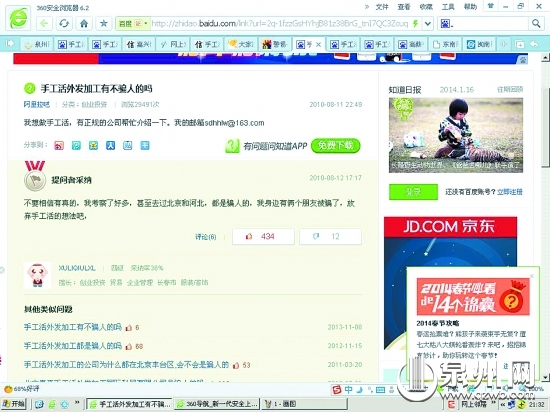The image size is (550, 412).
Task: Click the XULIQIULXL user avatar
Action: coord(38,275)
